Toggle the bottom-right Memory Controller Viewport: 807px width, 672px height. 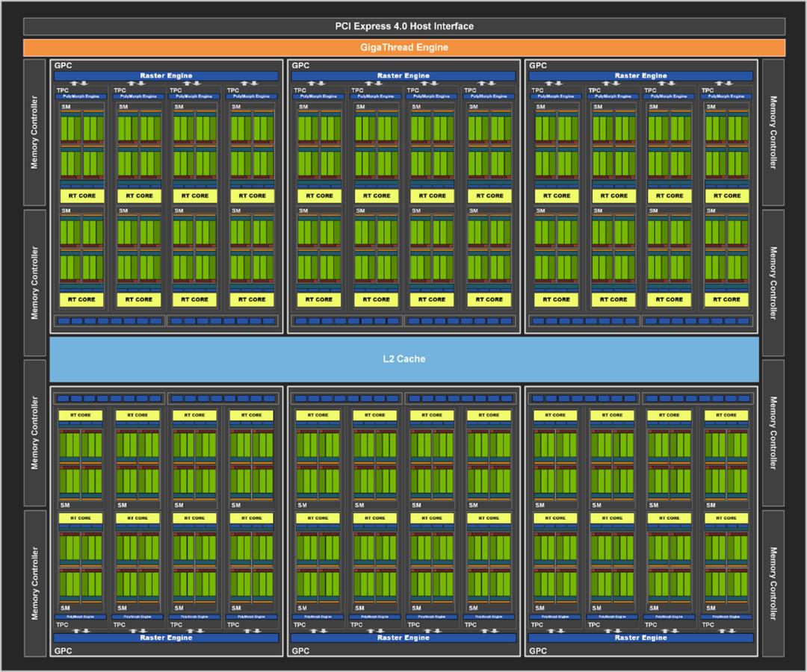[773, 579]
